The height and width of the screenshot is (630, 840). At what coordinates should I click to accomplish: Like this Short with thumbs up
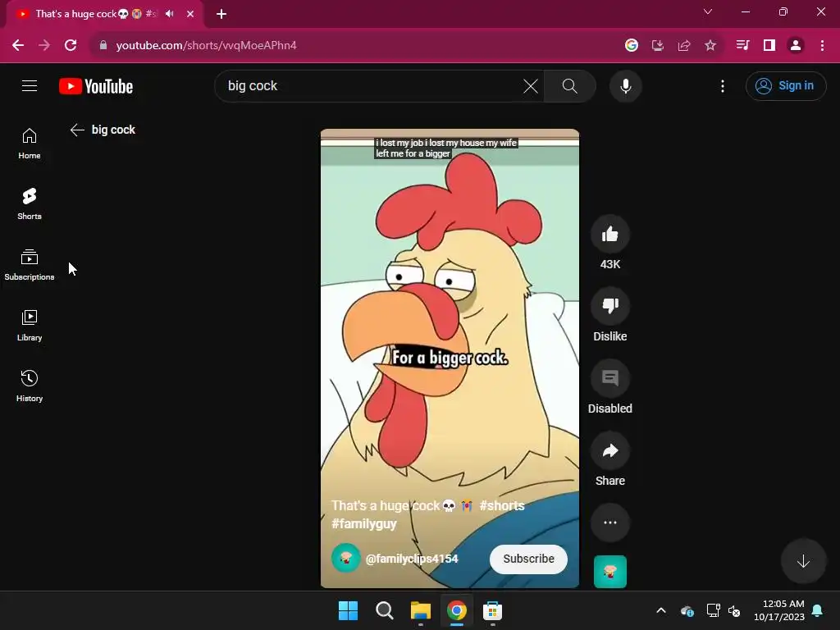[609, 234]
